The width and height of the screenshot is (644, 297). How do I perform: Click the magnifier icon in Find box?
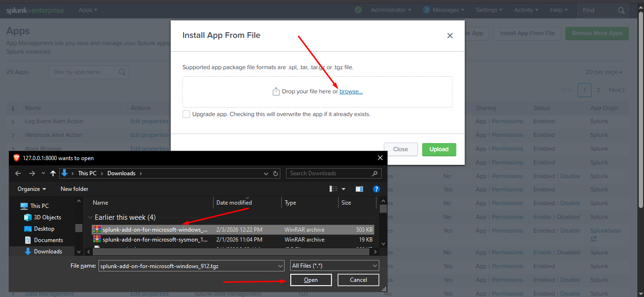622,10
